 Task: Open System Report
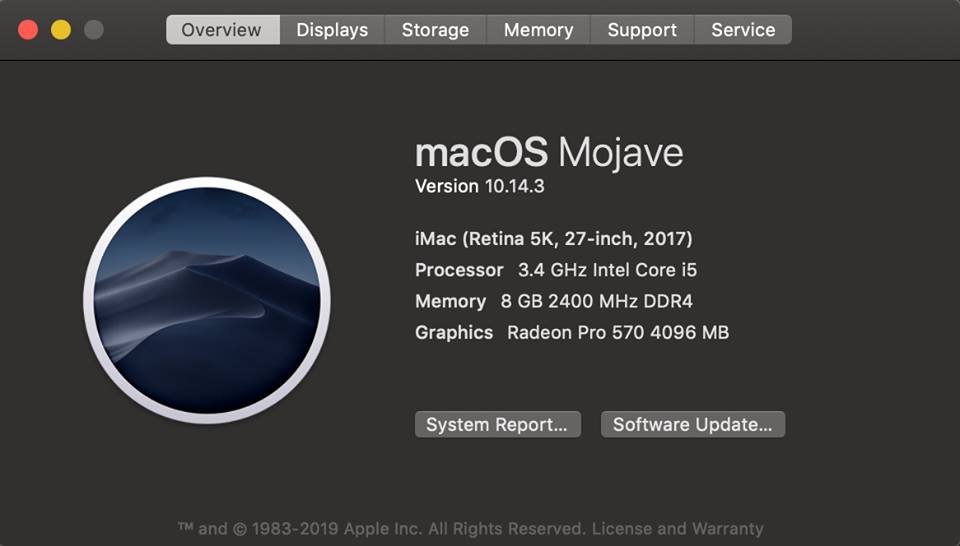click(498, 424)
